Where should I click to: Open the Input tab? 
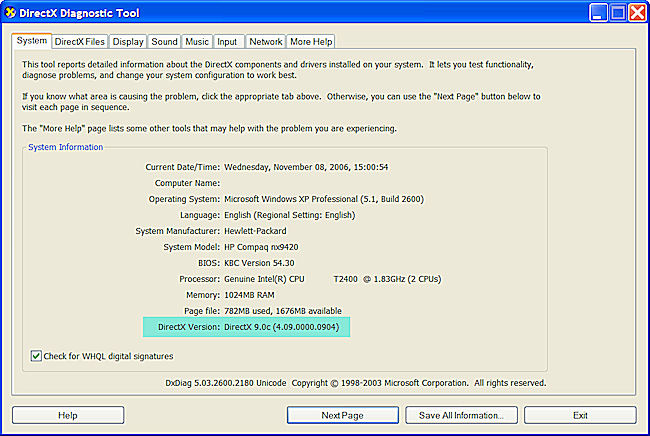[x=227, y=41]
